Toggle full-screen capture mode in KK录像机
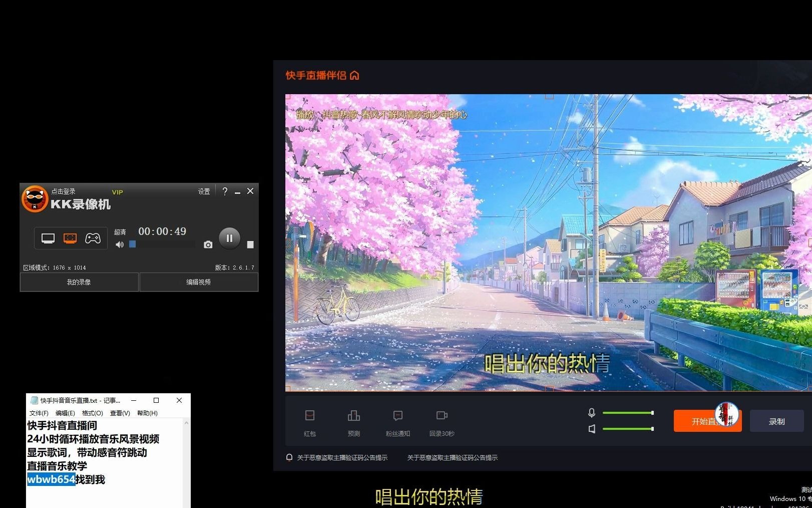 (x=47, y=238)
